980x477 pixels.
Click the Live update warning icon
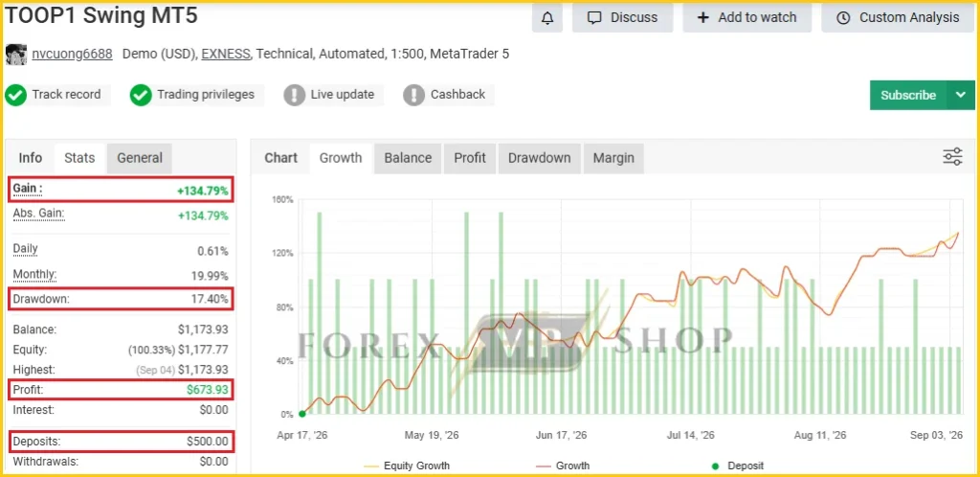pos(294,95)
